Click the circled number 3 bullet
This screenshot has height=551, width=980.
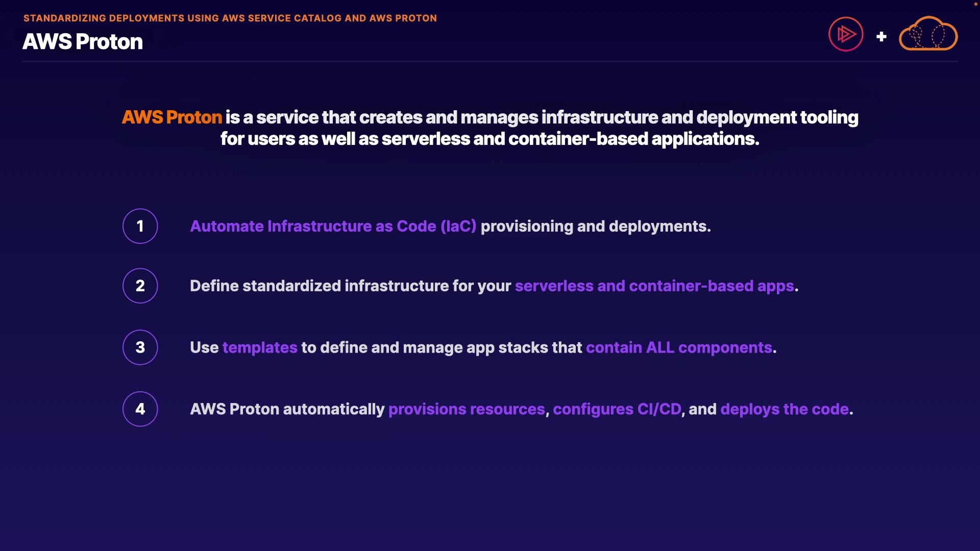pos(140,347)
